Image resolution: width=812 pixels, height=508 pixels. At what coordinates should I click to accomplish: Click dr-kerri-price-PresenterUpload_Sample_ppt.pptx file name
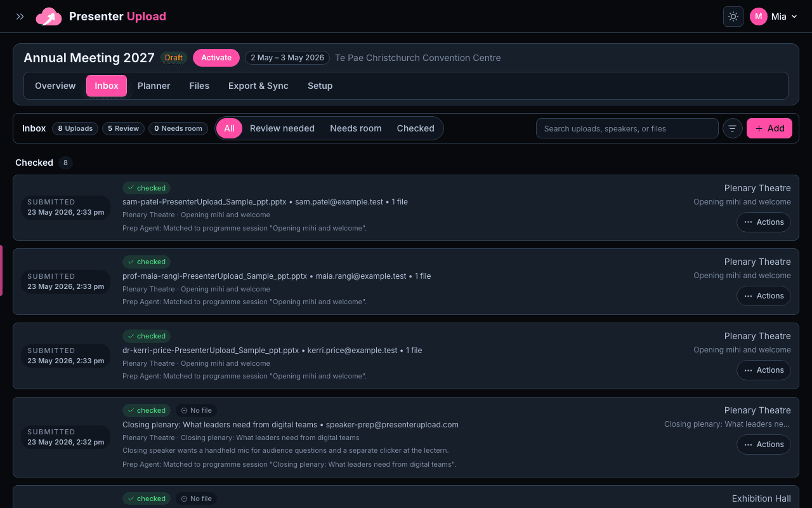point(211,351)
